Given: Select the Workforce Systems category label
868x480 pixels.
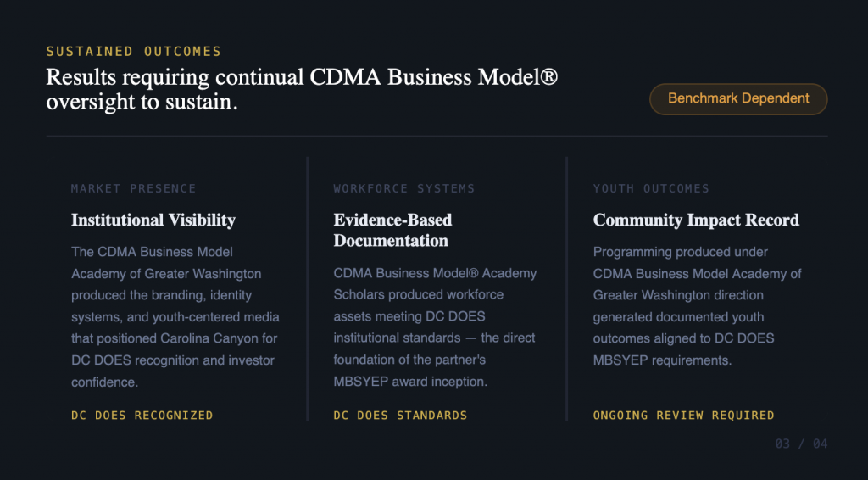Looking at the screenshot, I should coord(403,188).
